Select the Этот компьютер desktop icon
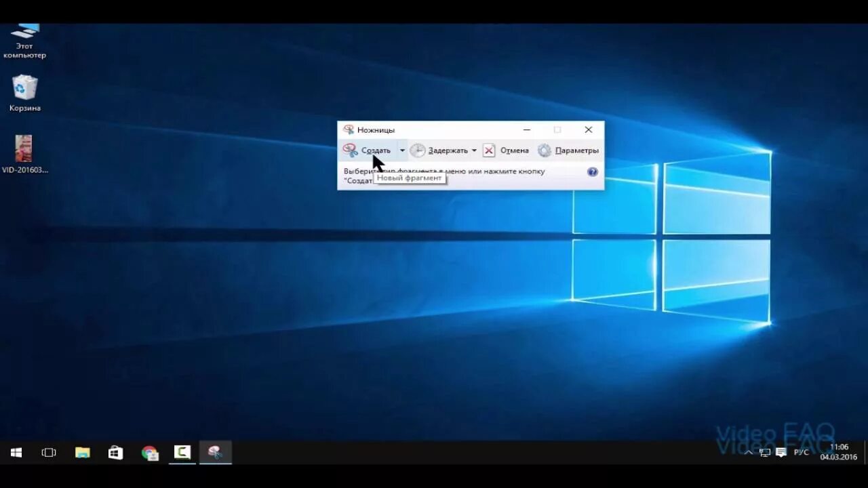The width and height of the screenshot is (868, 488). click(x=24, y=42)
